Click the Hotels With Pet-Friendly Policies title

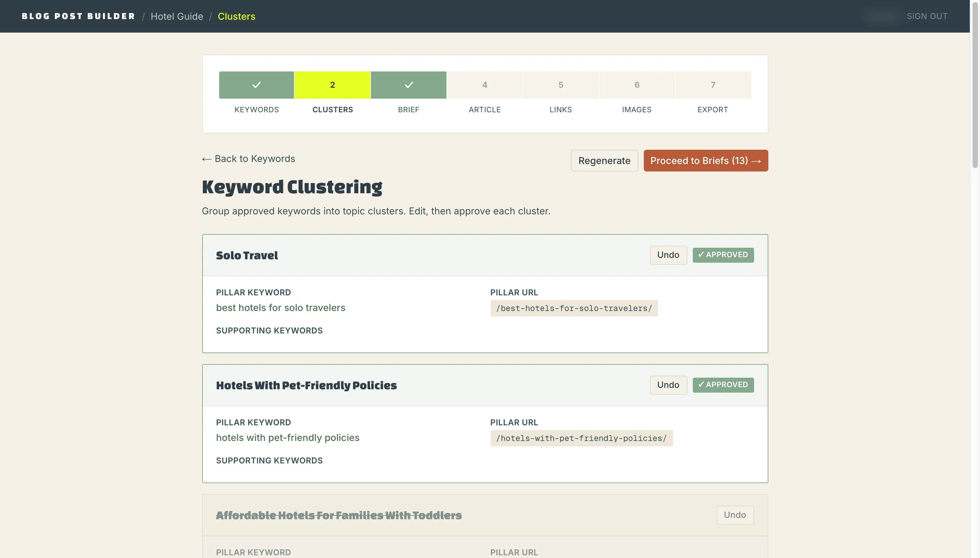click(306, 385)
